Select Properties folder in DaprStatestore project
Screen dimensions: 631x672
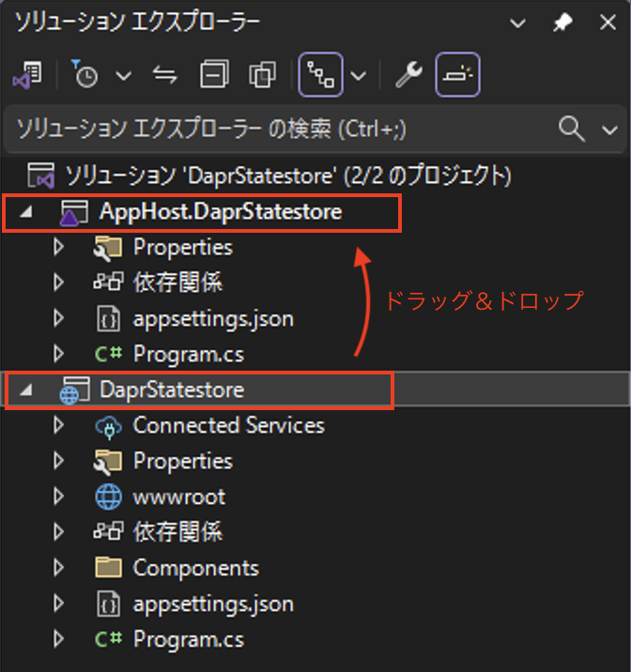(183, 461)
